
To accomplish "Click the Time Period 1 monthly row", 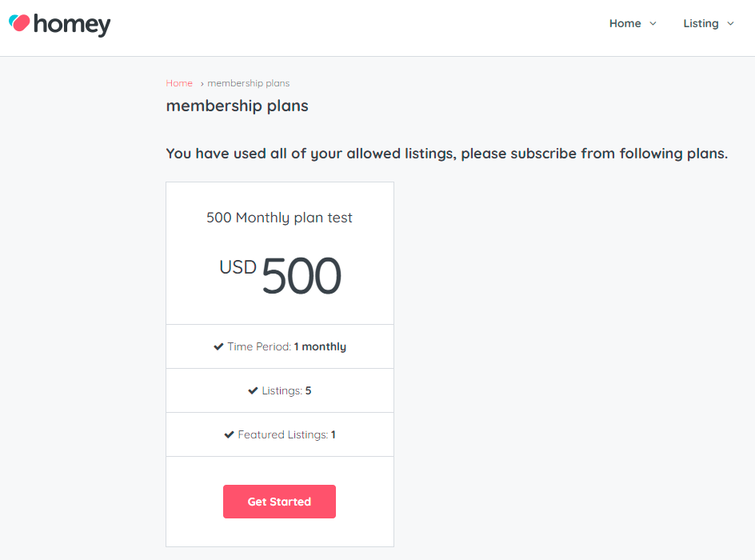I will click(280, 346).
